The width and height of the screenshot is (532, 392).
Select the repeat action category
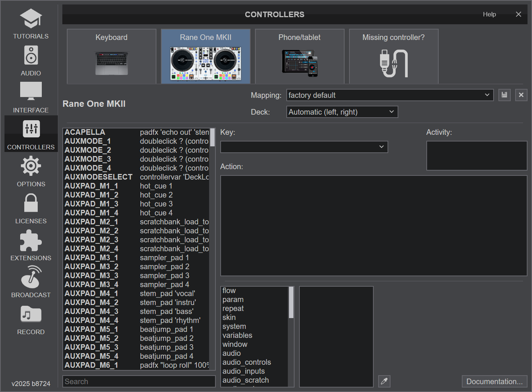[255, 308]
